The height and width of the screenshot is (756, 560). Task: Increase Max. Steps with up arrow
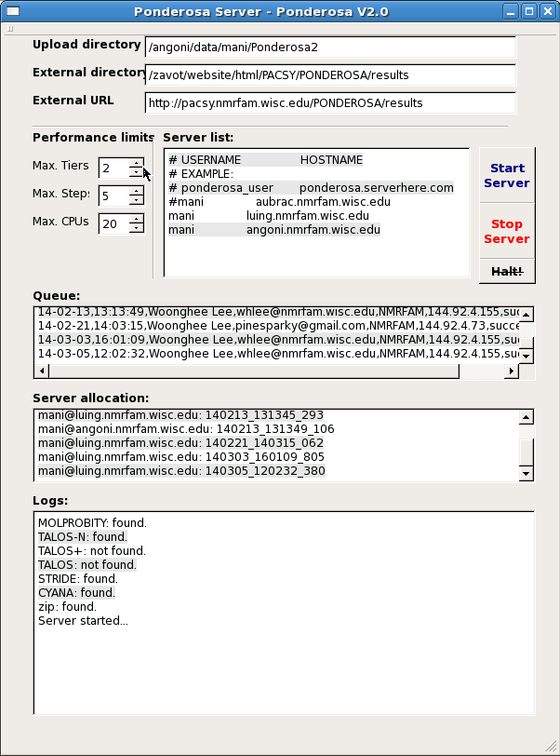(x=137, y=192)
